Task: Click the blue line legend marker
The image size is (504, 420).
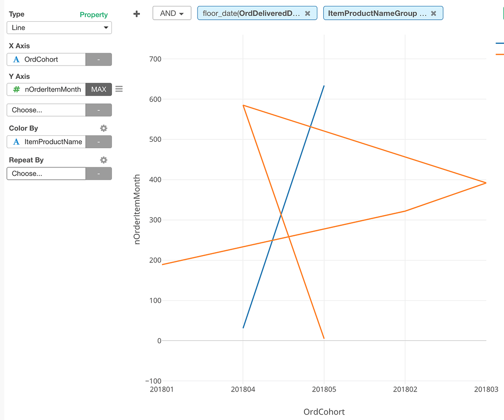Action: click(x=500, y=43)
